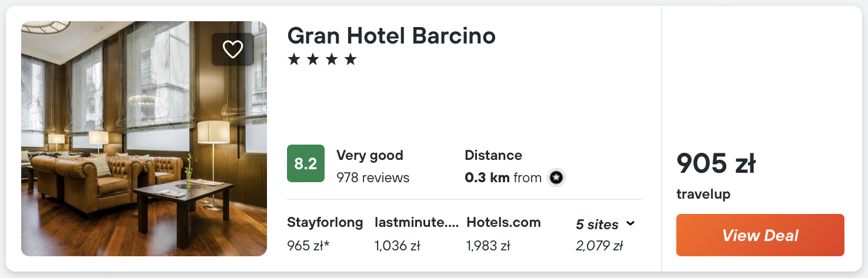
Task: Expand the 5 sites dropdown
Action: point(605,225)
